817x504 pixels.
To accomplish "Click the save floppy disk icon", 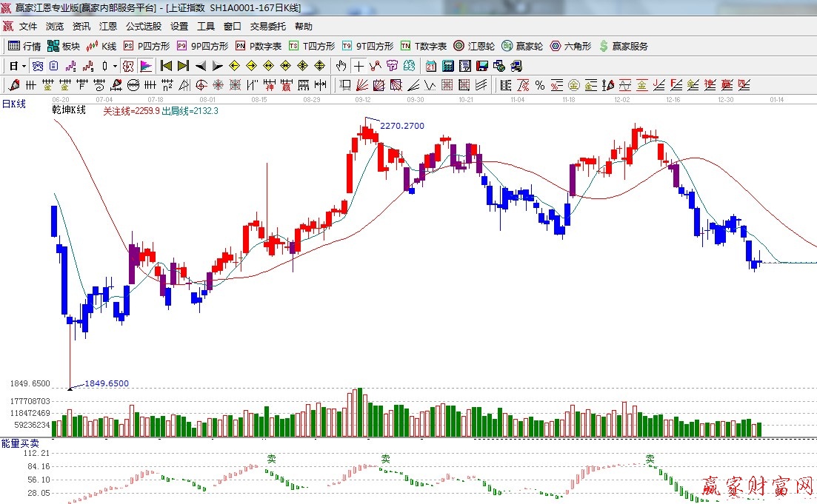I will [483, 66].
